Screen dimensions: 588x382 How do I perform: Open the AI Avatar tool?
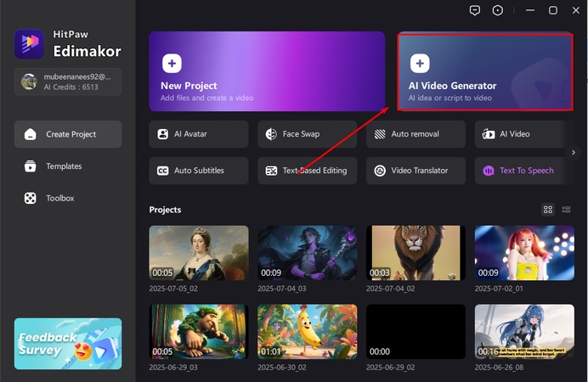[x=199, y=134]
